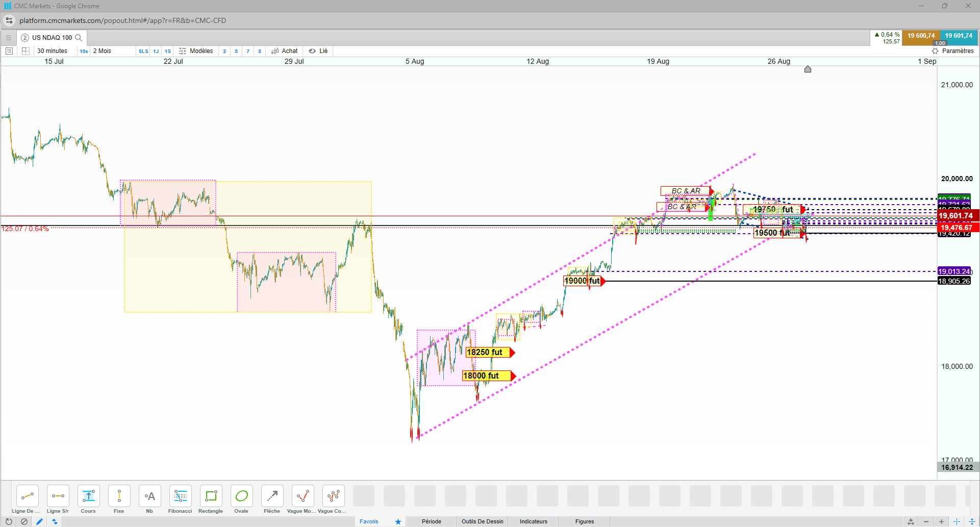Open the Paramètres settings

pyautogui.click(x=953, y=51)
